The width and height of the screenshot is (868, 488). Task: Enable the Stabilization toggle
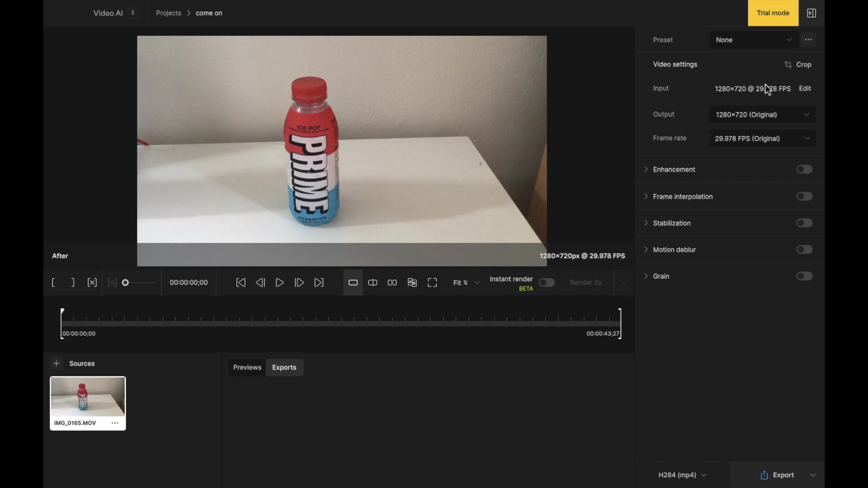pos(804,223)
